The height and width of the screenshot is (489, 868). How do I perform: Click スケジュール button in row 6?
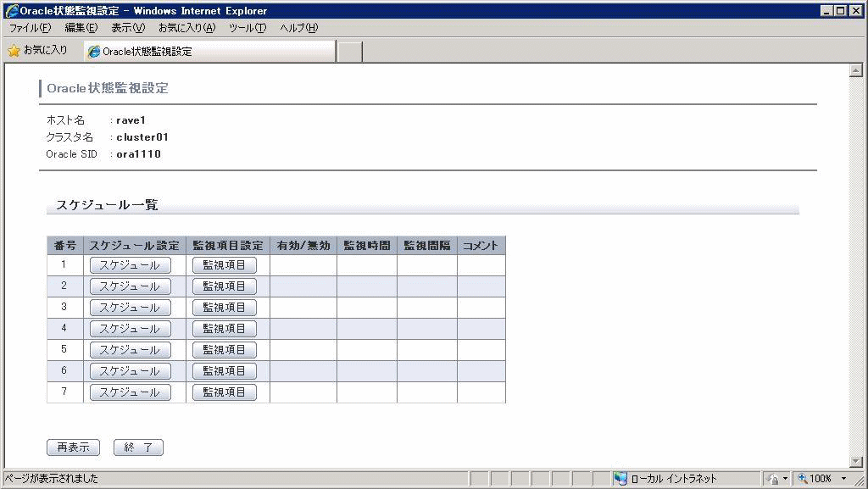(130, 371)
